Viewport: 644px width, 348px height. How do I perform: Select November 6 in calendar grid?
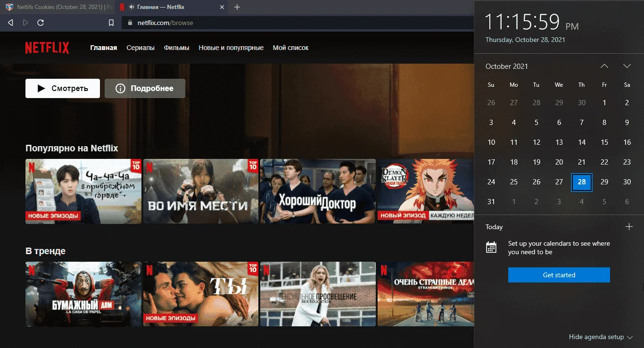[x=627, y=202]
